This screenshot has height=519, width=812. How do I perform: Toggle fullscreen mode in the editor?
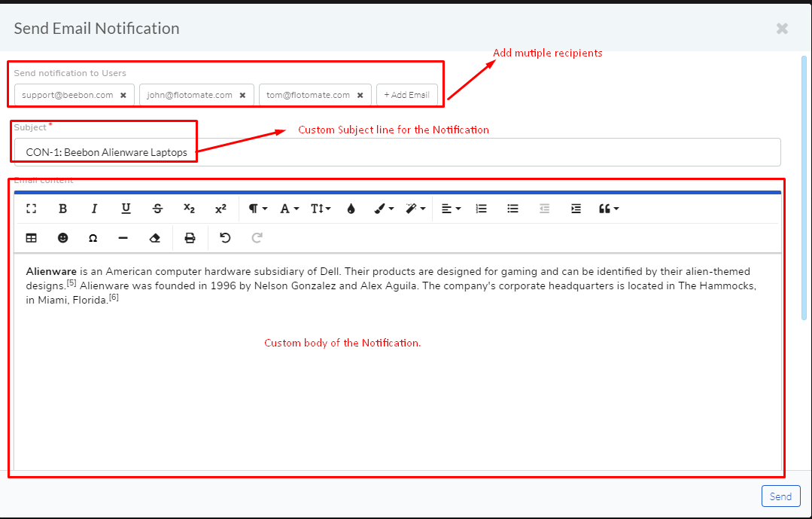31,209
